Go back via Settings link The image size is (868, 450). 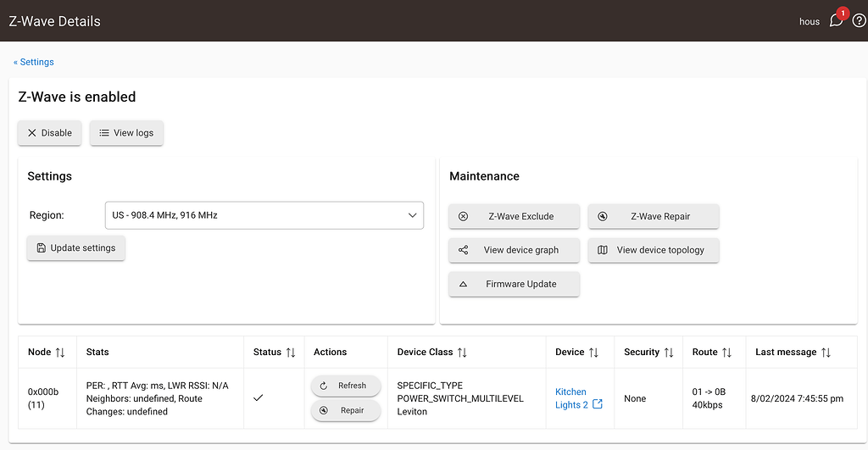(34, 62)
